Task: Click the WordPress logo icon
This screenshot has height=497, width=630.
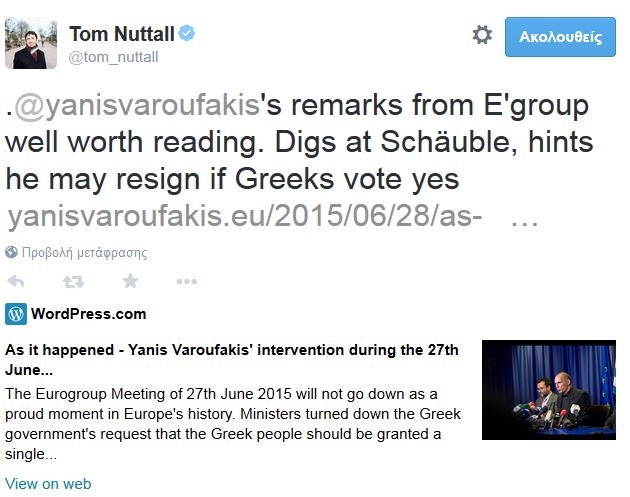Action: pyautogui.click(x=15, y=314)
